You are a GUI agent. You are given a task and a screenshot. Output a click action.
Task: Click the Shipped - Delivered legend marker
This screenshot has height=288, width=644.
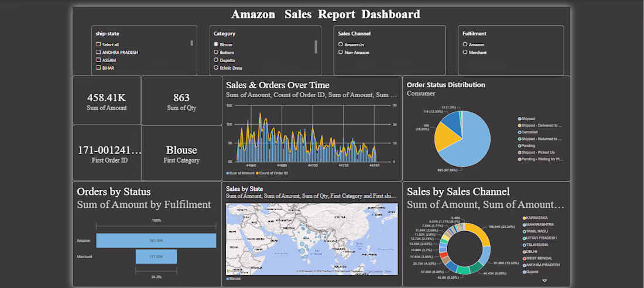point(519,125)
